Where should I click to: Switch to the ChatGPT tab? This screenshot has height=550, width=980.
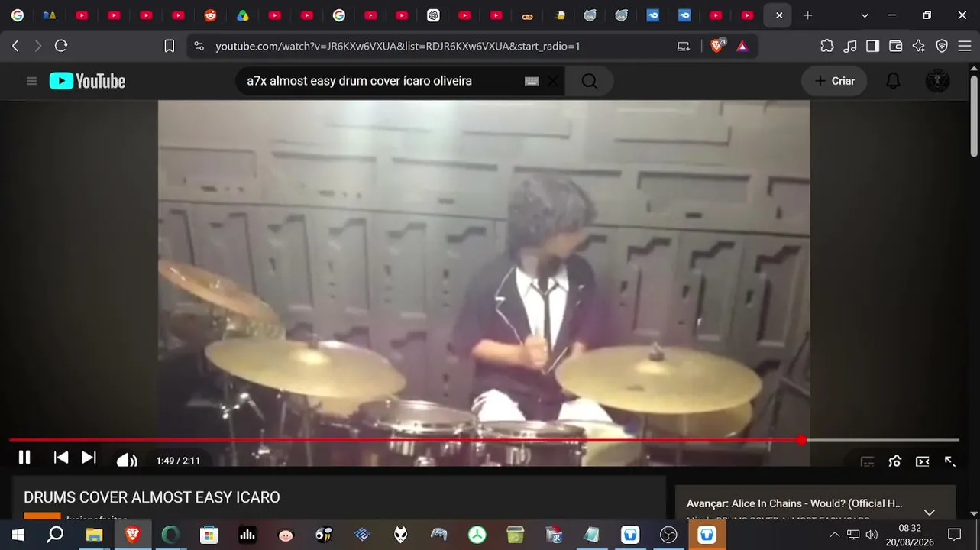pyautogui.click(x=433, y=15)
